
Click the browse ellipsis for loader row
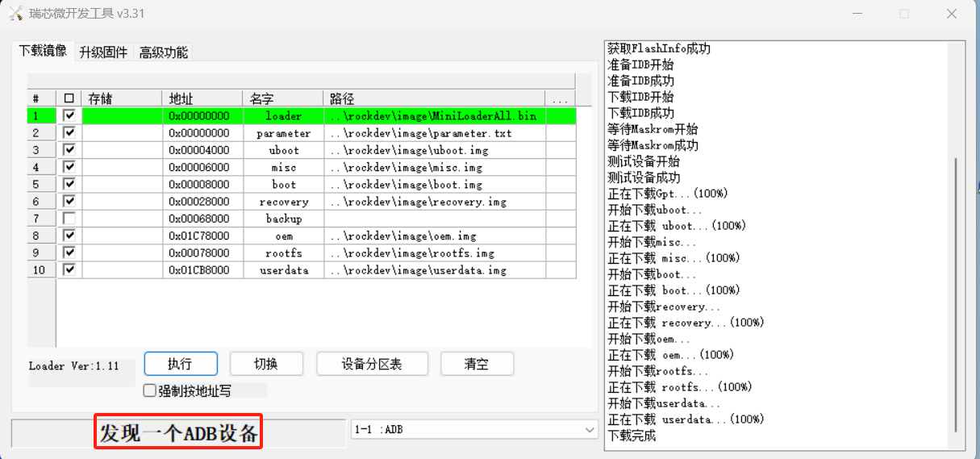pyautogui.click(x=561, y=115)
